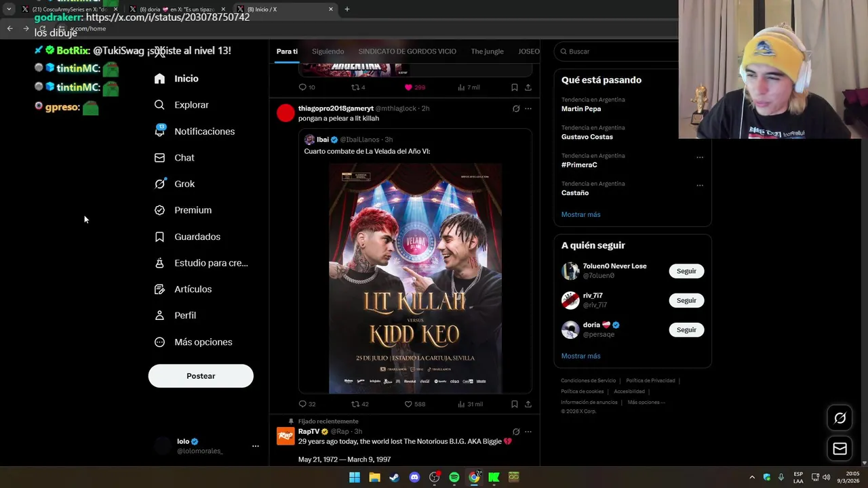
Task: Open the Lit Killah versus Kidd Keo poster
Action: coord(416,278)
